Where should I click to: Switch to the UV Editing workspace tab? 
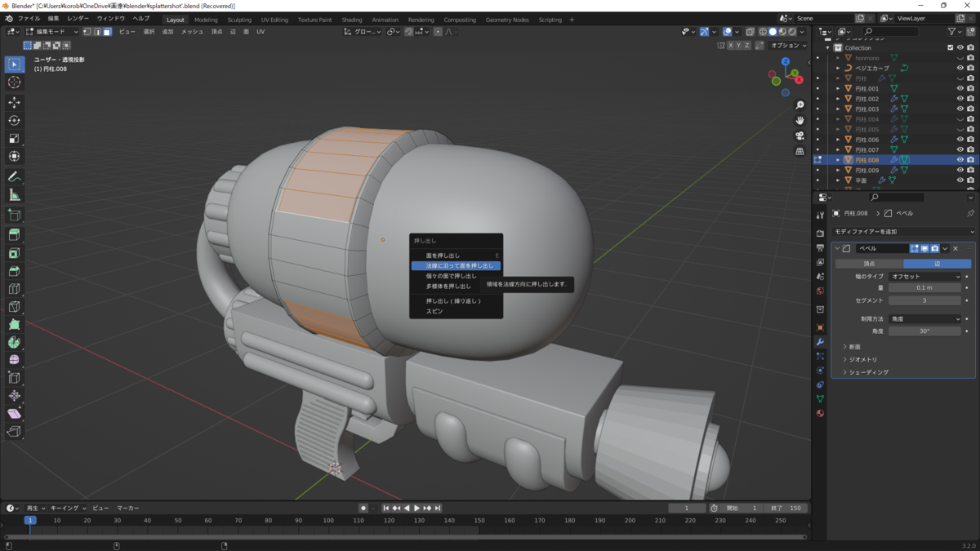(x=274, y=20)
